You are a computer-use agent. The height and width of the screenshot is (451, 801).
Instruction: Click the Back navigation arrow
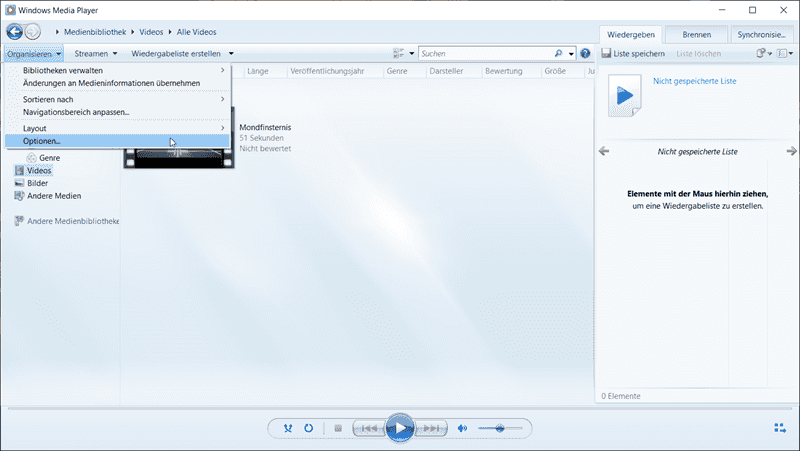click(x=14, y=32)
